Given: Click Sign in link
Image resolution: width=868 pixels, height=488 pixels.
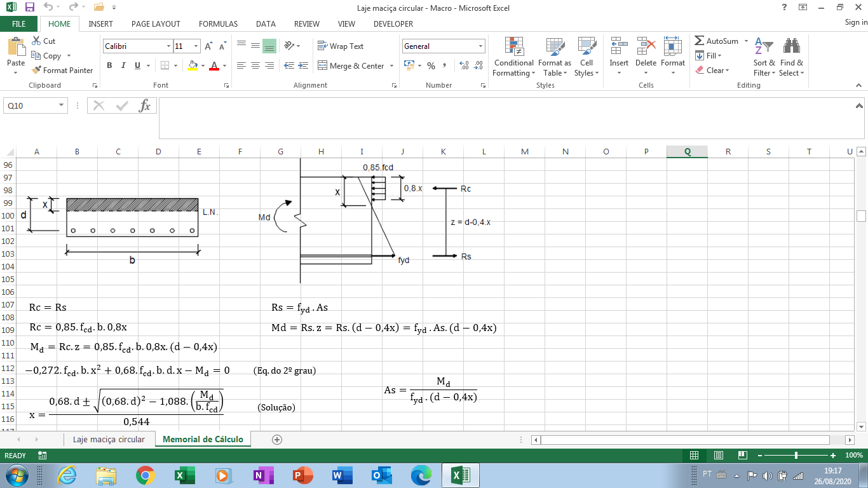Looking at the screenshot, I should click(856, 22).
